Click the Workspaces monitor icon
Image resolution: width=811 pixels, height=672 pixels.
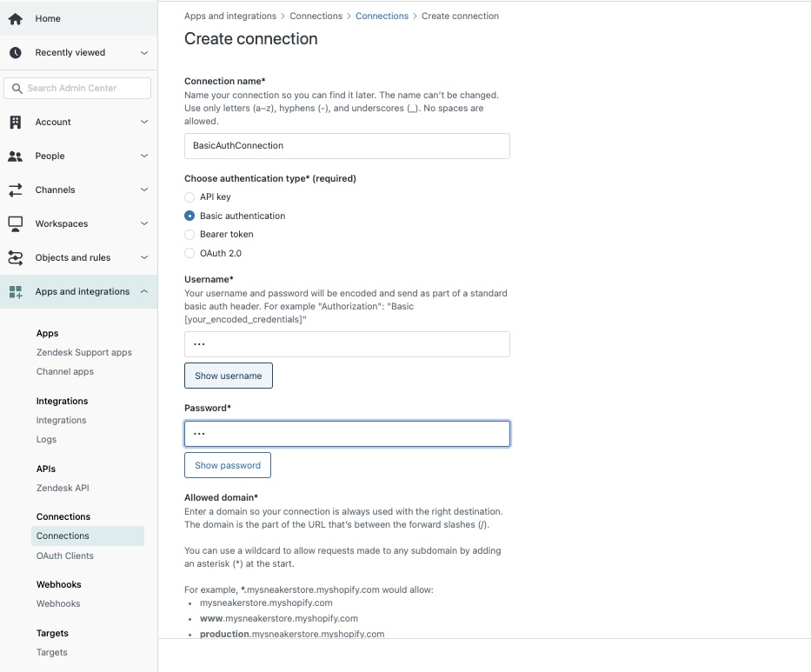[x=16, y=224]
